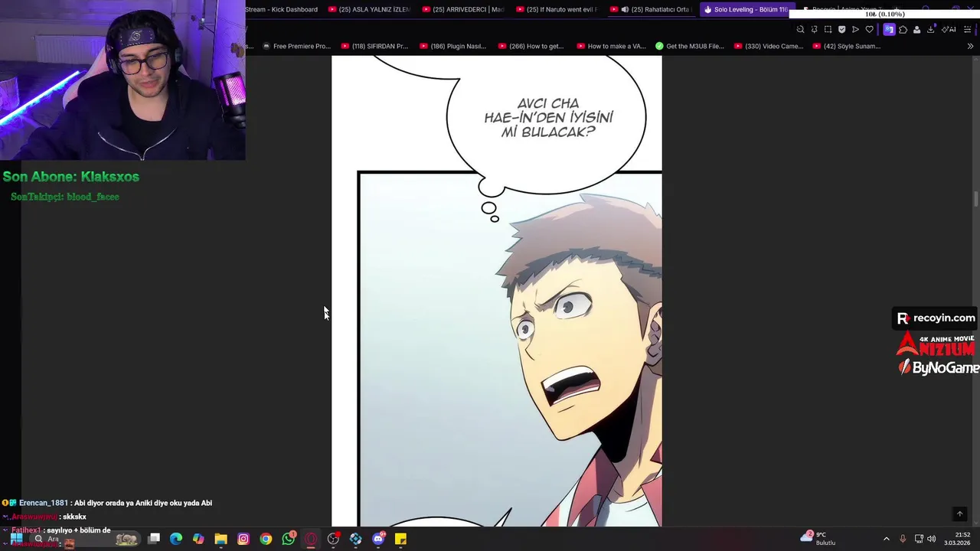Click the Opera GX taskbar icon
Viewport: 980px width, 551px height.
tap(311, 539)
